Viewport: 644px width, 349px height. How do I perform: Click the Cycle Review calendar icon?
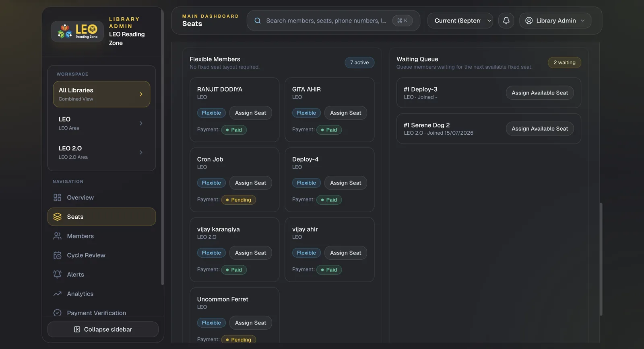[x=58, y=255]
